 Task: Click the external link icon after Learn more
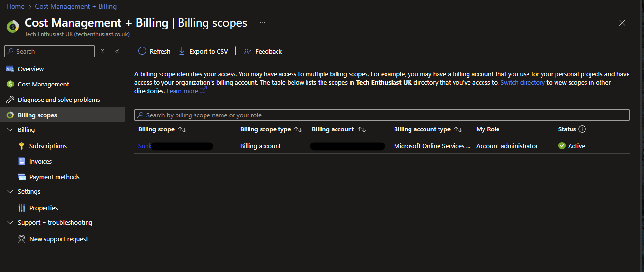point(203,90)
